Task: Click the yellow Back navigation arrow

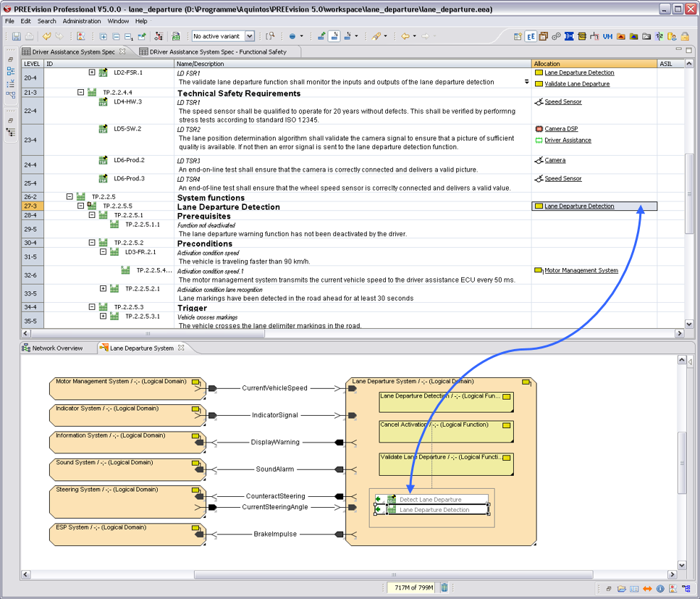Action: (405, 36)
